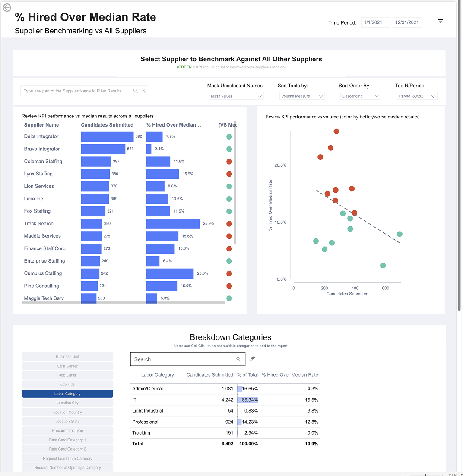The width and height of the screenshot is (463, 476).
Task: Sort by Candidates Submitted column header
Action: pyautogui.click(x=107, y=125)
